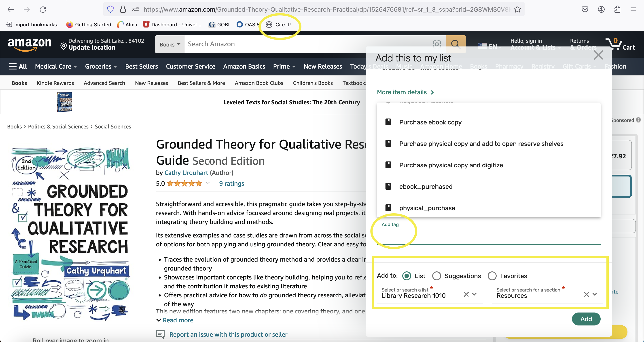Choose the Purchase ebook copy tag
The image size is (644, 342).
pyautogui.click(x=489, y=122)
